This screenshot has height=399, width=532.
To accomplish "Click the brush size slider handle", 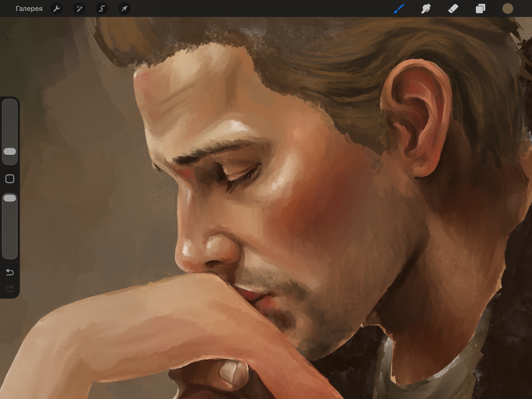I will click(x=10, y=152).
